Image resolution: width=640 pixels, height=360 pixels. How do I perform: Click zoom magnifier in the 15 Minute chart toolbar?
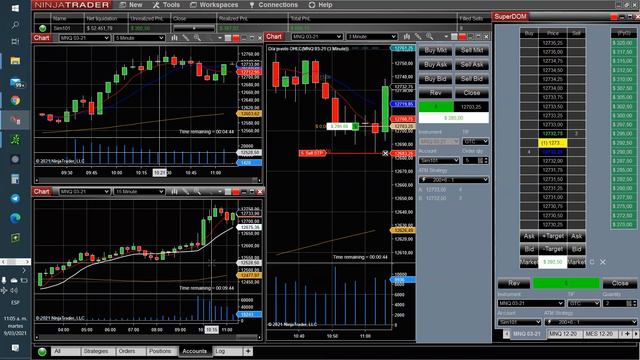point(197,191)
